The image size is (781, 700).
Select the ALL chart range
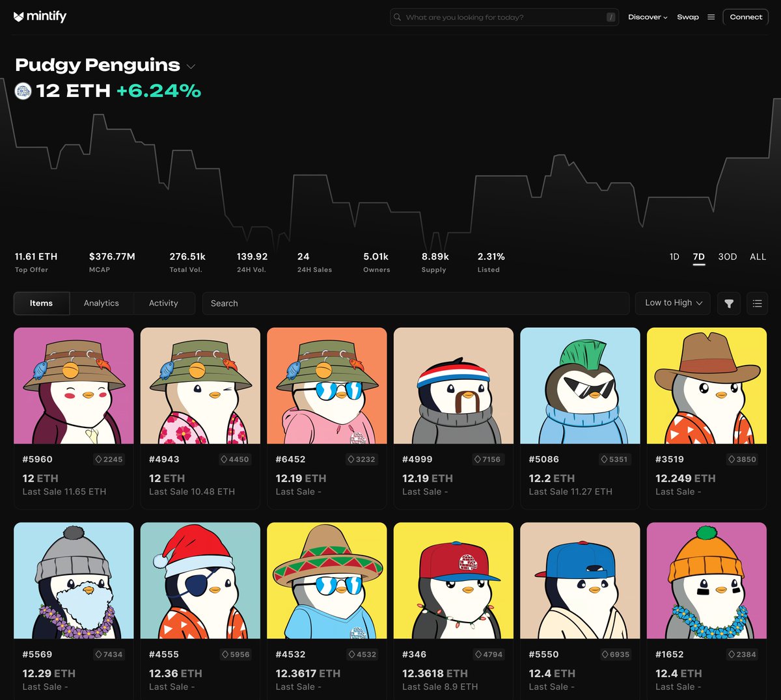click(758, 257)
